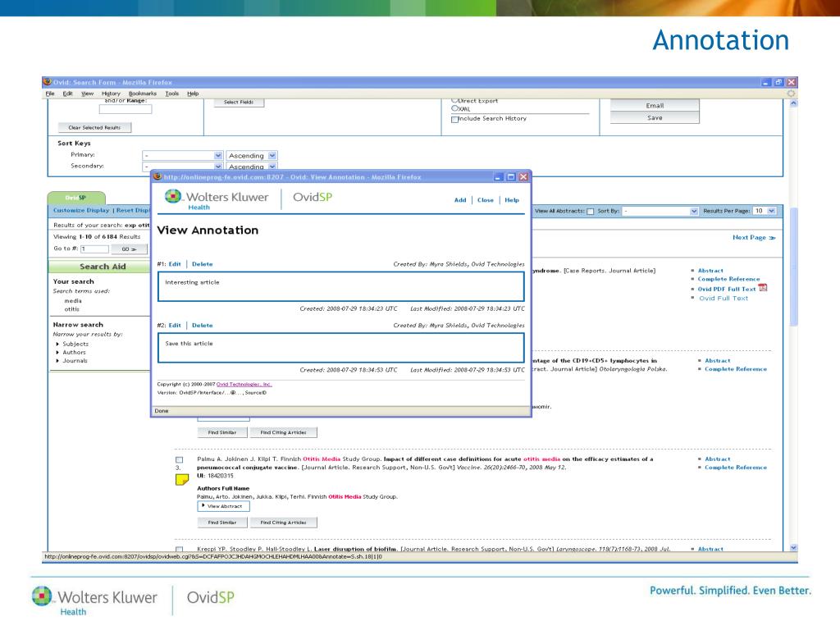Screen dimensions: 840x630
Task: Click the Email button
Action: (655, 106)
